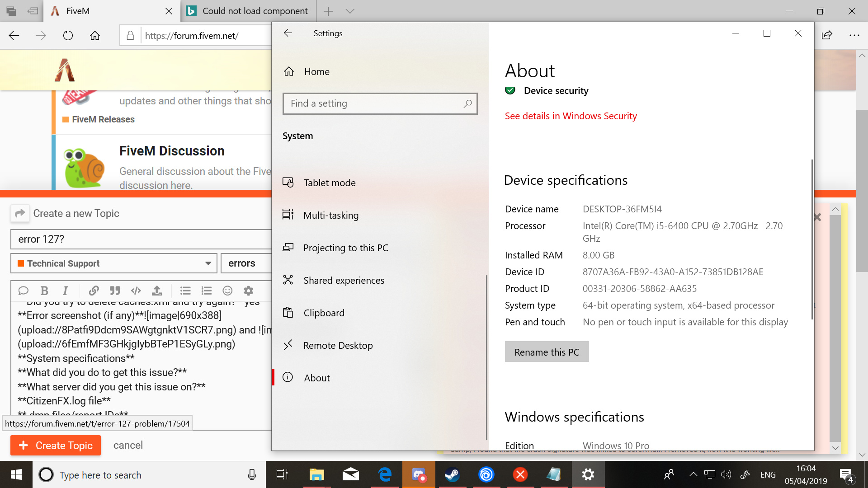Image resolution: width=868 pixels, height=488 pixels.
Task: Click the Product ID value 00331-20306-58862-AA635
Action: coord(639,288)
